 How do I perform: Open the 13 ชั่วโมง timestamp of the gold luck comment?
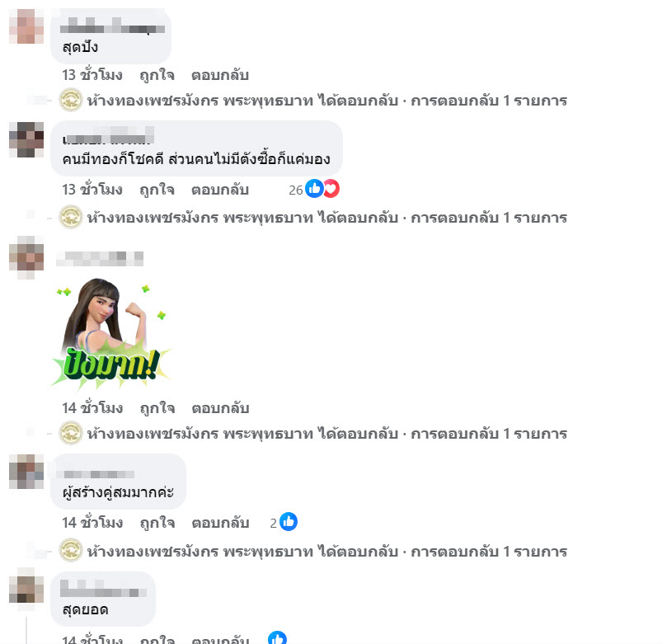(92, 190)
